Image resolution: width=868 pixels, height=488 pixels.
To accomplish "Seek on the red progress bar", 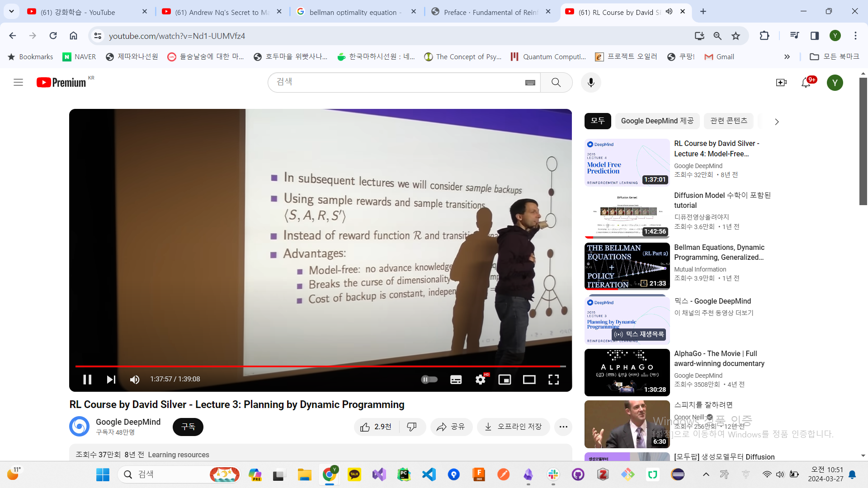I will tap(316, 366).
